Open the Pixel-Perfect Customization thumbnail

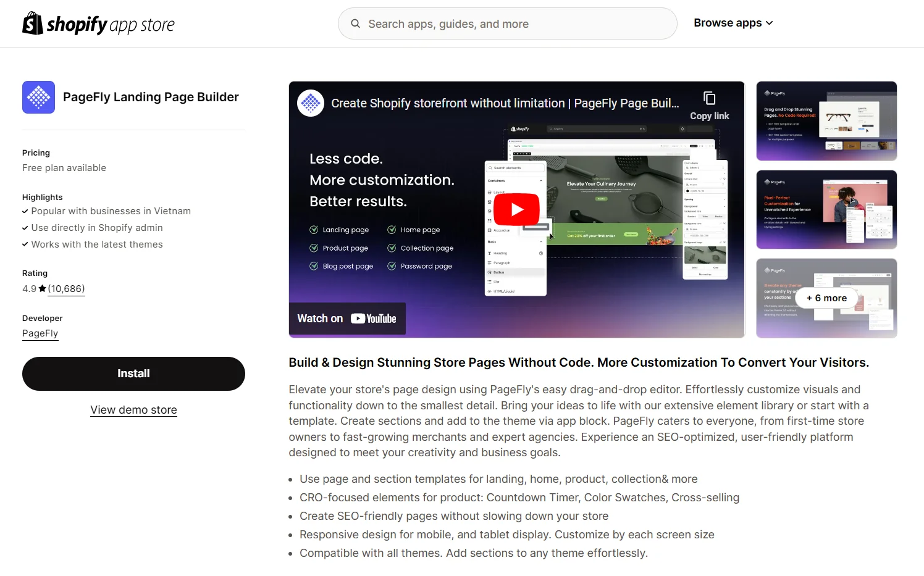[x=826, y=210]
